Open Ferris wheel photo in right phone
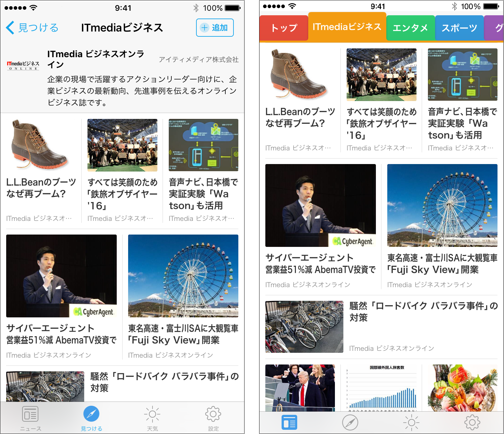Screen dimensions: 504x434 pos(442,205)
